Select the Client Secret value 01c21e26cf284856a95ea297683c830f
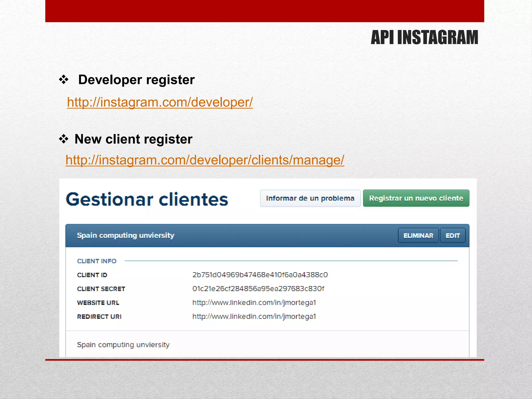Image resolution: width=532 pixels, height=399 pixels. click(258, 289)
